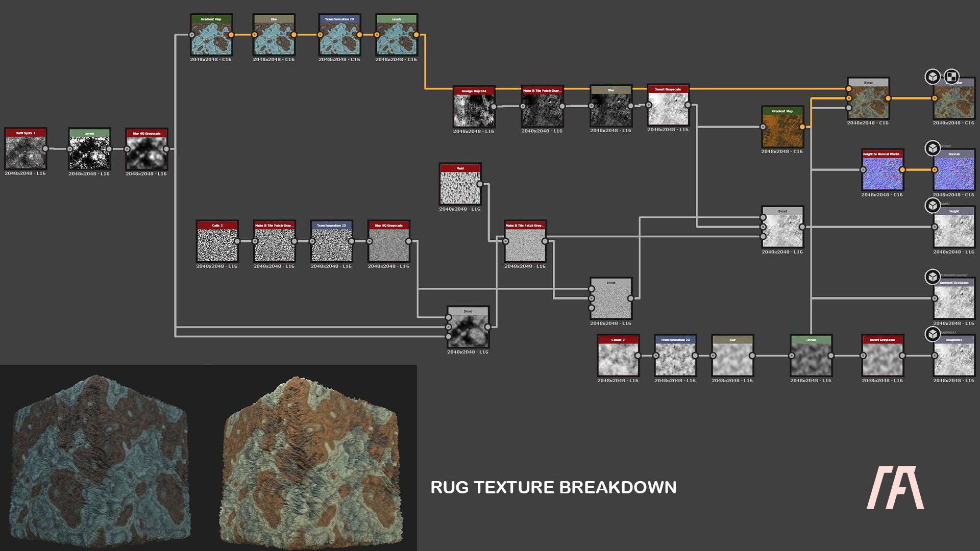Select the BnW Spots 1 node

pos(26,152)
